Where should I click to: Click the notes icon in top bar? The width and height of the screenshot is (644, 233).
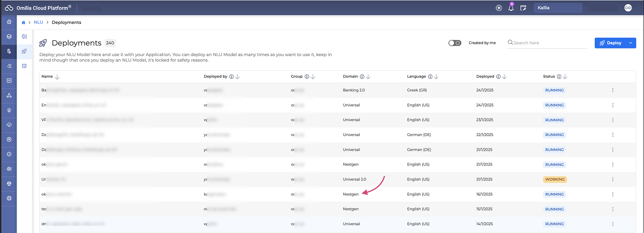(523, 8)
